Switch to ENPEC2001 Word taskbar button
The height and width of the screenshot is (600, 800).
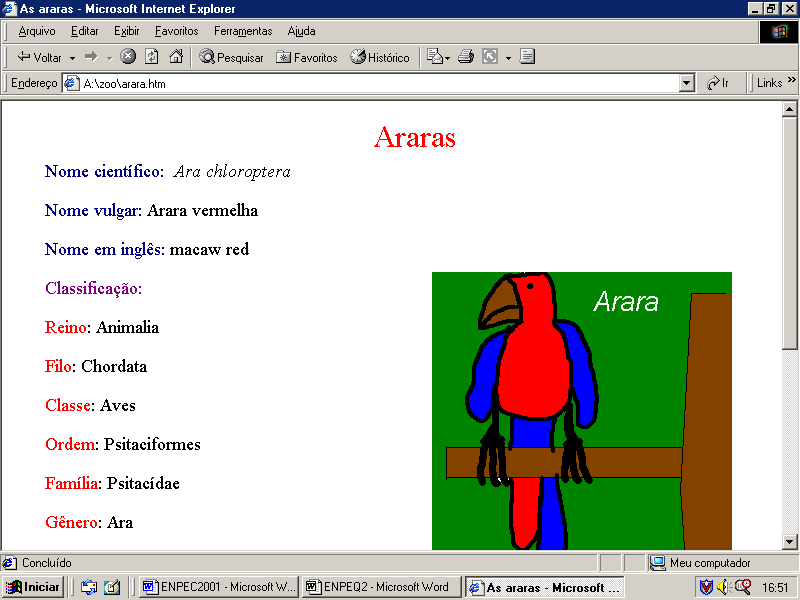(218, 587)
